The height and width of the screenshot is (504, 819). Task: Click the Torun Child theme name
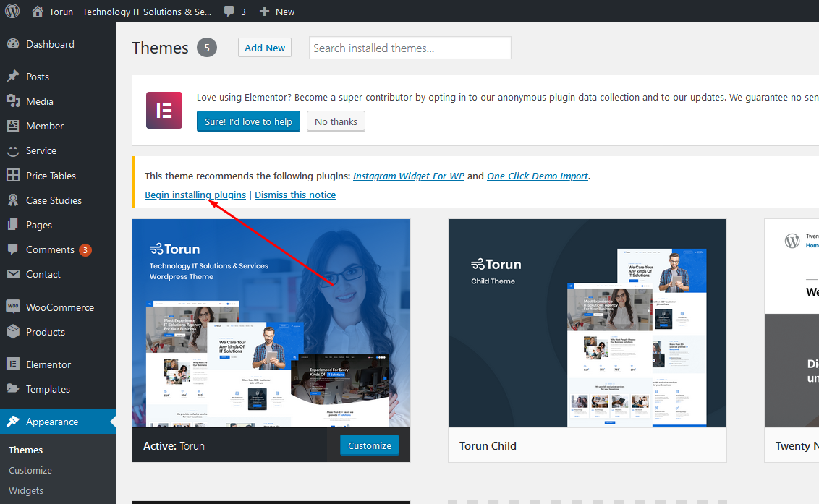pyautogui.click(x=488, y=445)
